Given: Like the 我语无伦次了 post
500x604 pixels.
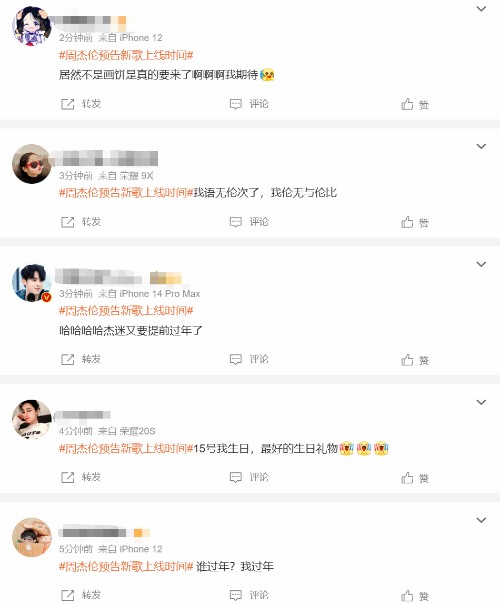Looking at the screenshot, I should pyautogui.click(x=415, y=222).
